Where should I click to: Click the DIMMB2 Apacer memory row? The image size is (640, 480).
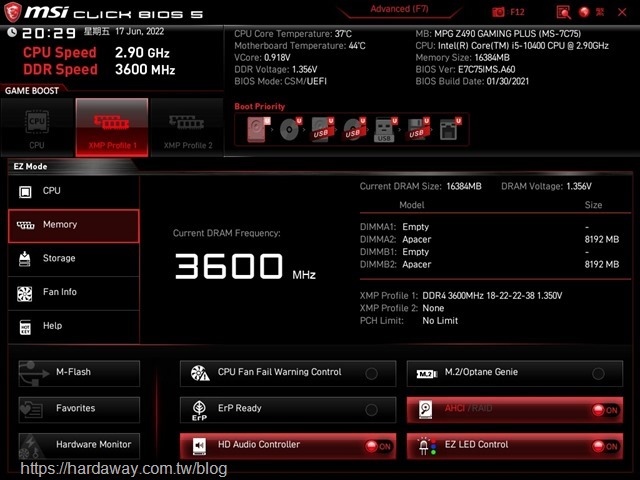(x=489, y=264)
